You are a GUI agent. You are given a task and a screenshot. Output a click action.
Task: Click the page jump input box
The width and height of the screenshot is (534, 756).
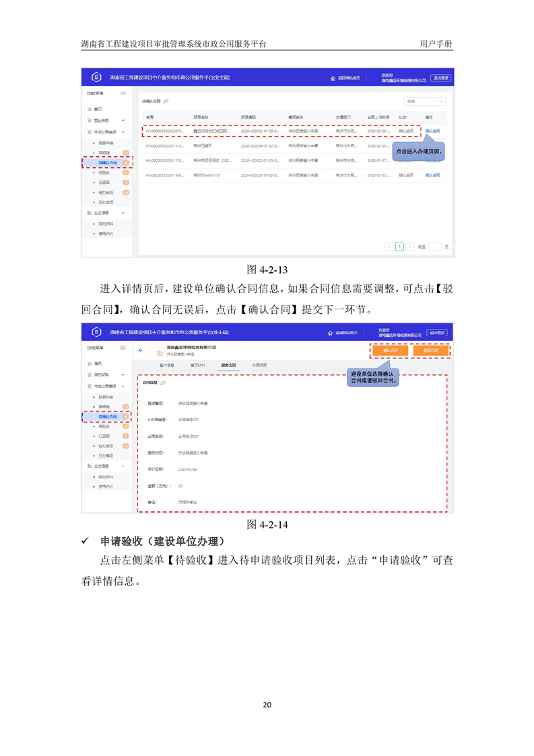pyautogui.click(x=435, y=247)
